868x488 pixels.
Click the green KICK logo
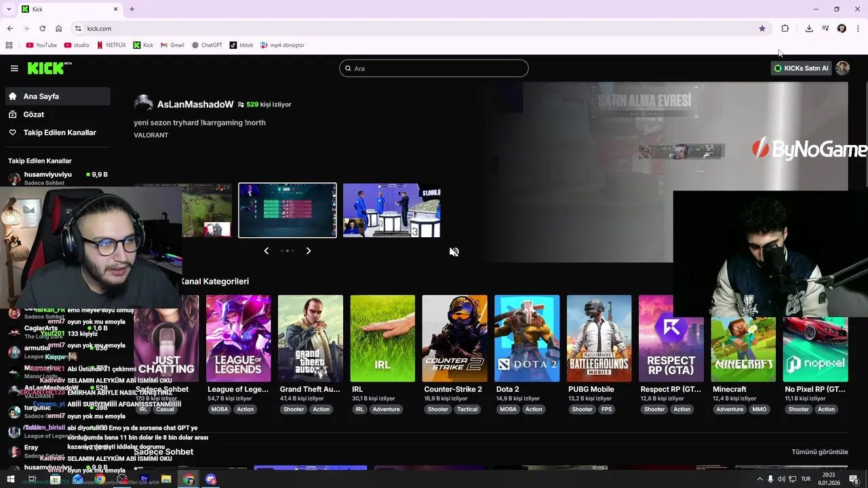click(50, 68)
